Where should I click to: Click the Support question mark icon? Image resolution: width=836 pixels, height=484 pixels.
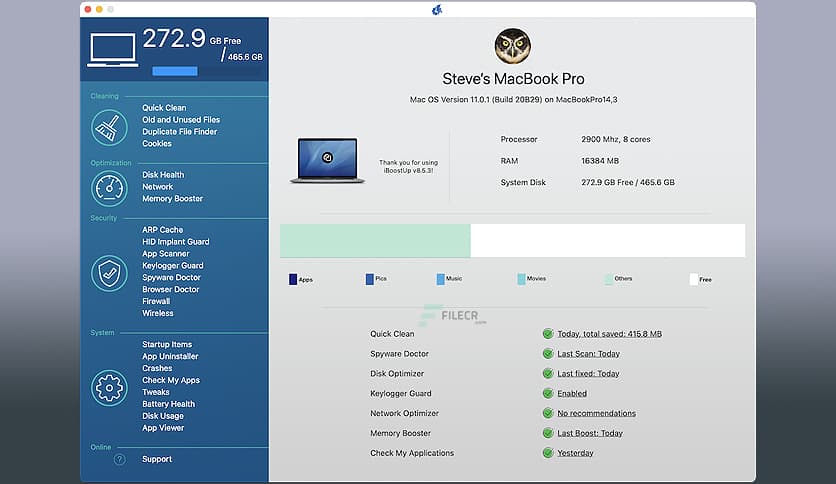[x=120, y=459]
